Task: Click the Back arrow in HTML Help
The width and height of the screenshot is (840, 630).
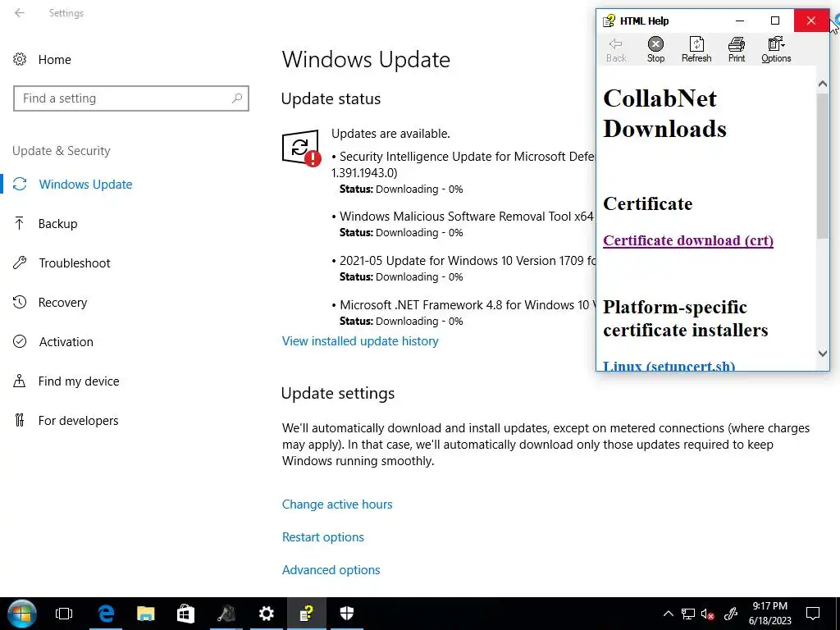Action: pos(616,50)
